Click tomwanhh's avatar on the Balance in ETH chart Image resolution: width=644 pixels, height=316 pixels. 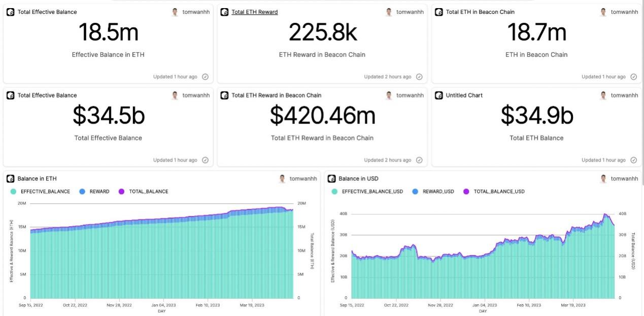tap(282, 178)
